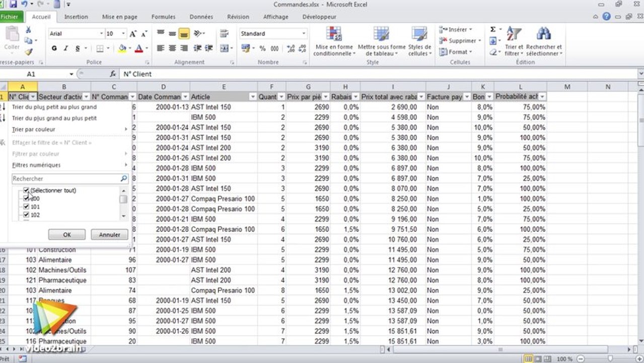Open the Probabilité column filter arrow
This screenshot has height=363, width=644.
[x=542, y=97]
